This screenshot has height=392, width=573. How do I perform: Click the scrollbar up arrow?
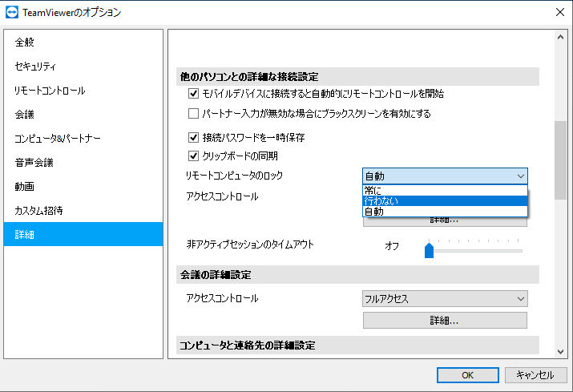click(560, 37)
